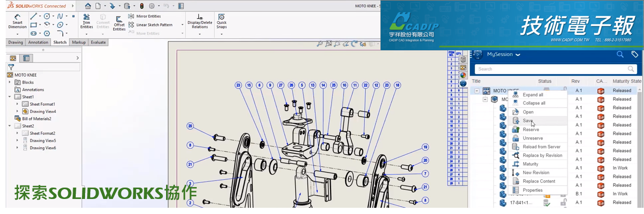Click the Appearances color ball icon in task pane
The image size is (644, 214).
pos(463,75)
